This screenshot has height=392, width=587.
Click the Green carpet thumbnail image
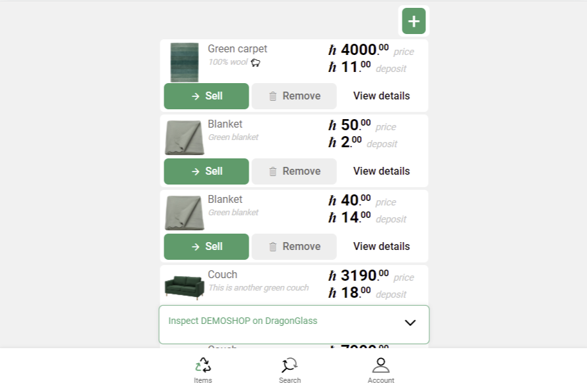tap(185, 62)
